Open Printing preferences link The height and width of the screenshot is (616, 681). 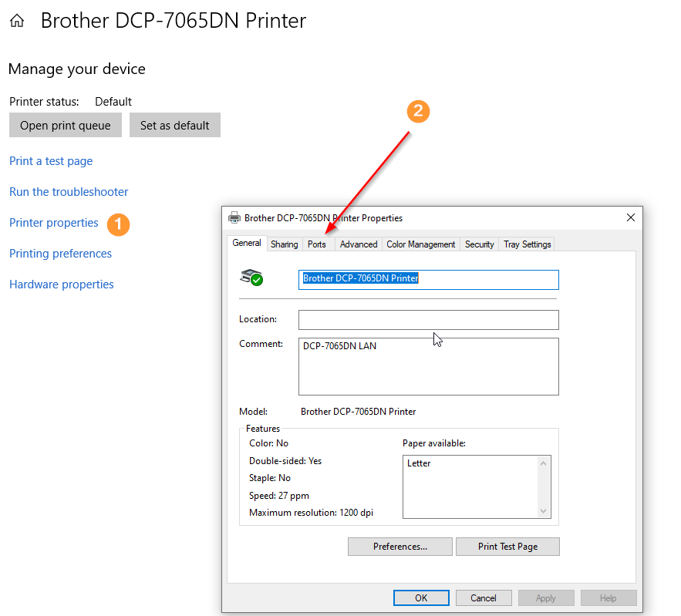(60, 254)
